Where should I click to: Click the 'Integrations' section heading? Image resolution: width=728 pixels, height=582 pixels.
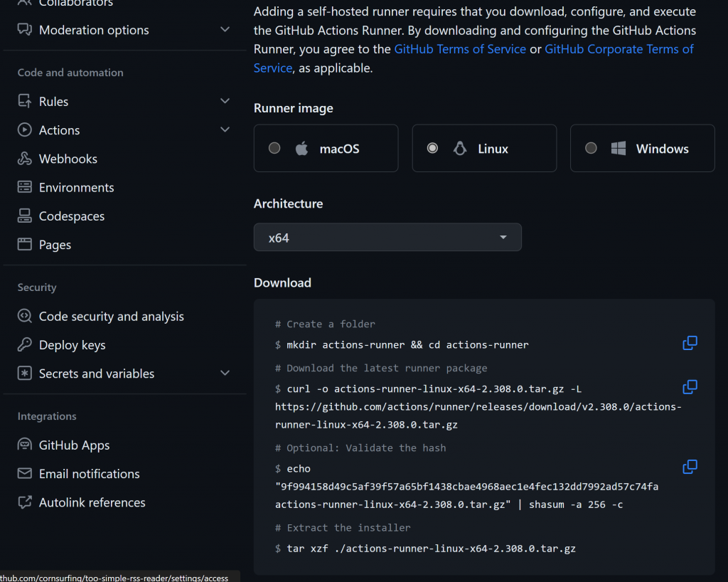(x=47, y=416)
